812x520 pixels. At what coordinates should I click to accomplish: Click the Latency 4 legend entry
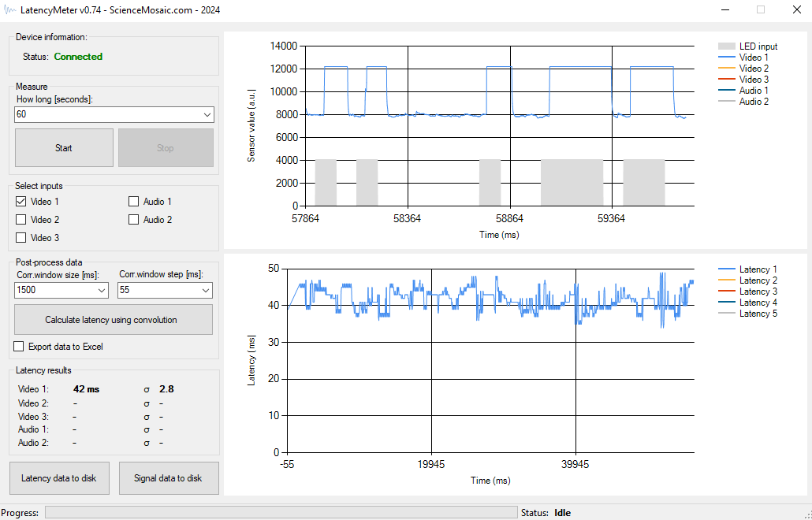pyautogui.click(x=747, y=303)
